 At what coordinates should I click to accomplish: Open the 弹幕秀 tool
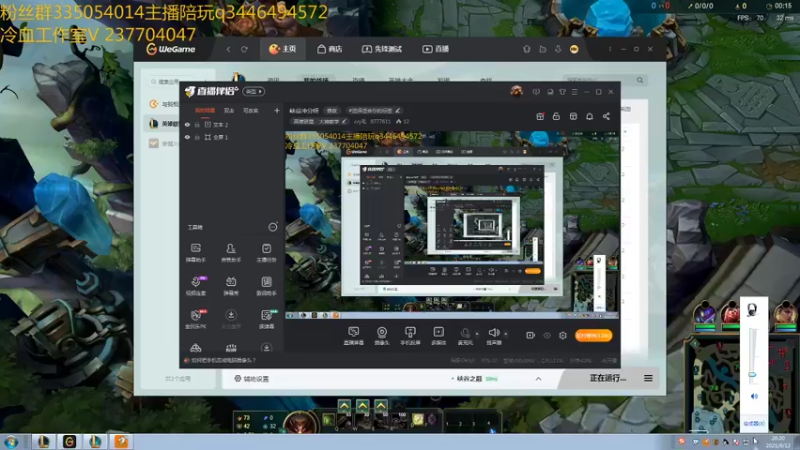click(x=231, y=286)
